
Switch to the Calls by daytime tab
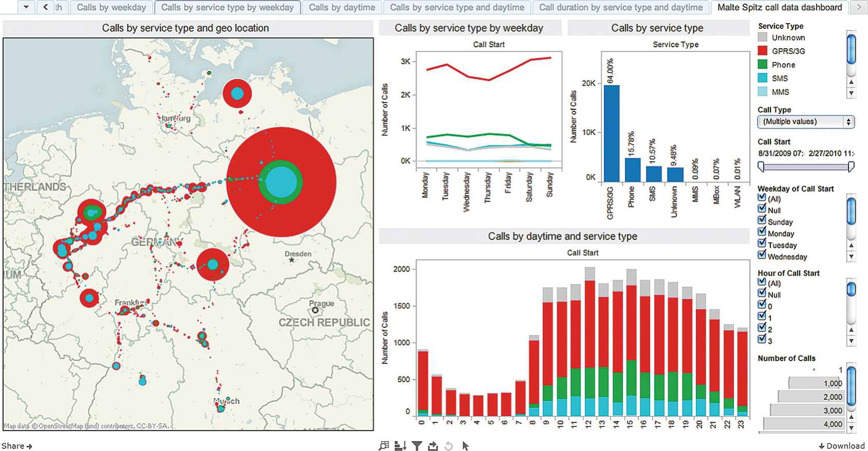(342, 7)
